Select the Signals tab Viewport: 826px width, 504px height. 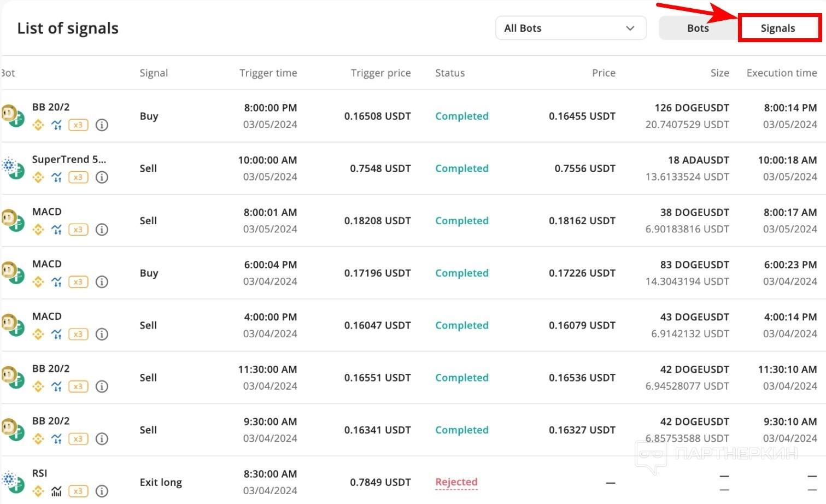(x=777, y=28)
